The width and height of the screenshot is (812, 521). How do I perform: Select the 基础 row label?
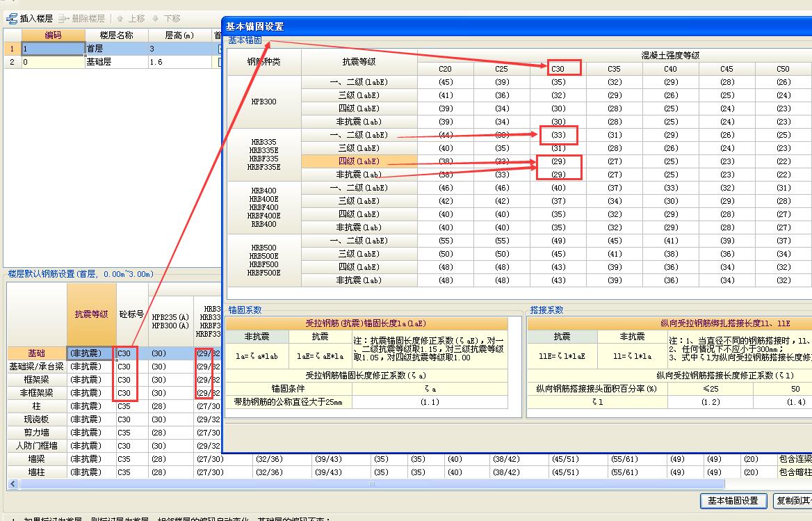[x=36, y=353]
